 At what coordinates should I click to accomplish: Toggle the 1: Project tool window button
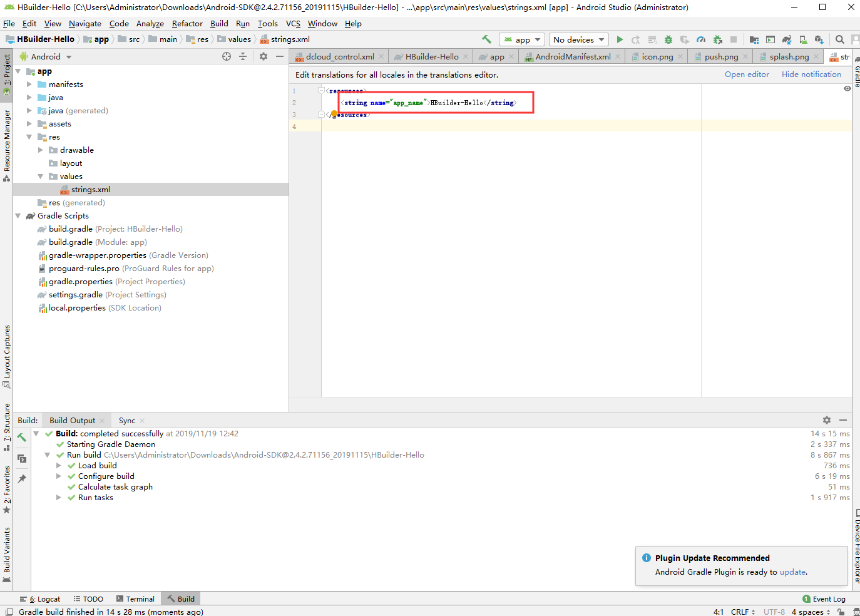click(7, 74)
